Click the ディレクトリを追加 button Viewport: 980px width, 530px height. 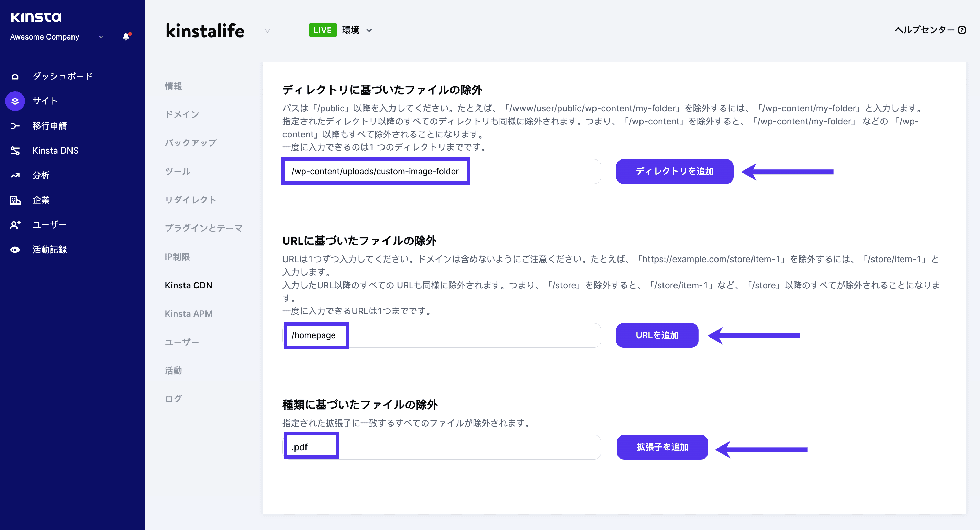click(x=675, y=172)
